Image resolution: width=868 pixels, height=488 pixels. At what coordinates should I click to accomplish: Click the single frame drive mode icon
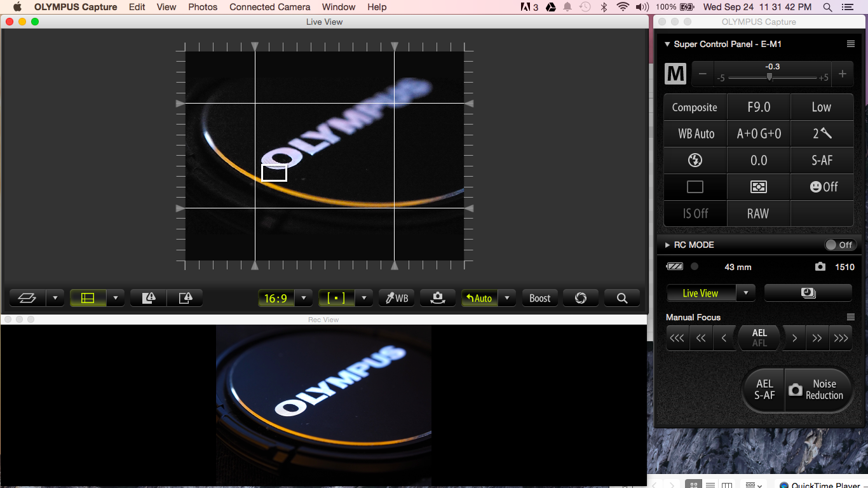pyautogui.click(x=695, y=187)
